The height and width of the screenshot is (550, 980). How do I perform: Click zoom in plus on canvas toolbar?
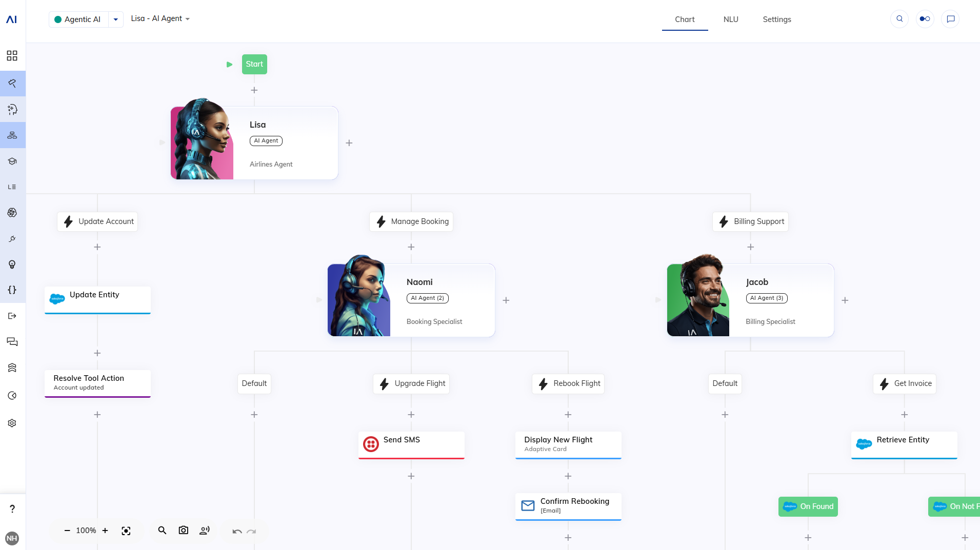[105, 531]
